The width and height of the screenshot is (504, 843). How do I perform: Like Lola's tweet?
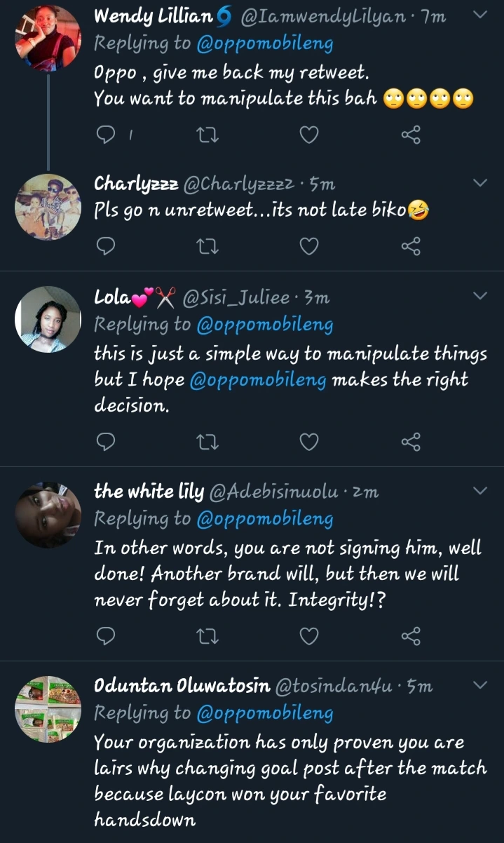[309, 441]
